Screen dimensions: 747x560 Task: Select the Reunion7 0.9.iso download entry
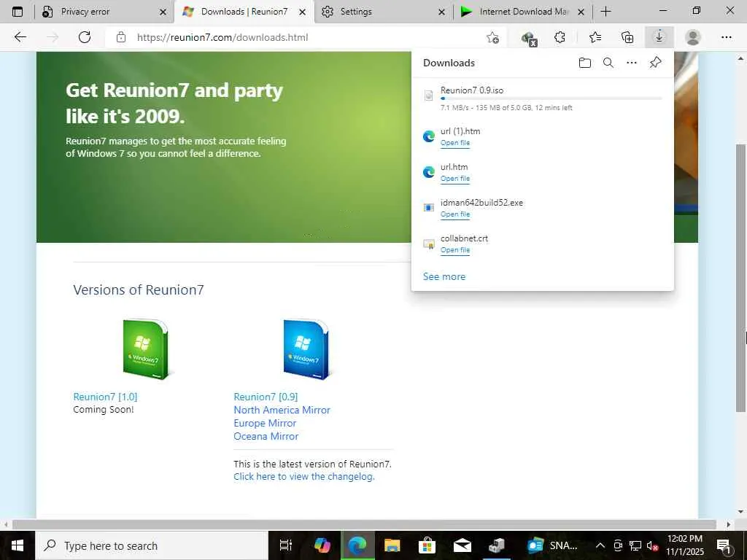tap(542, 98)
